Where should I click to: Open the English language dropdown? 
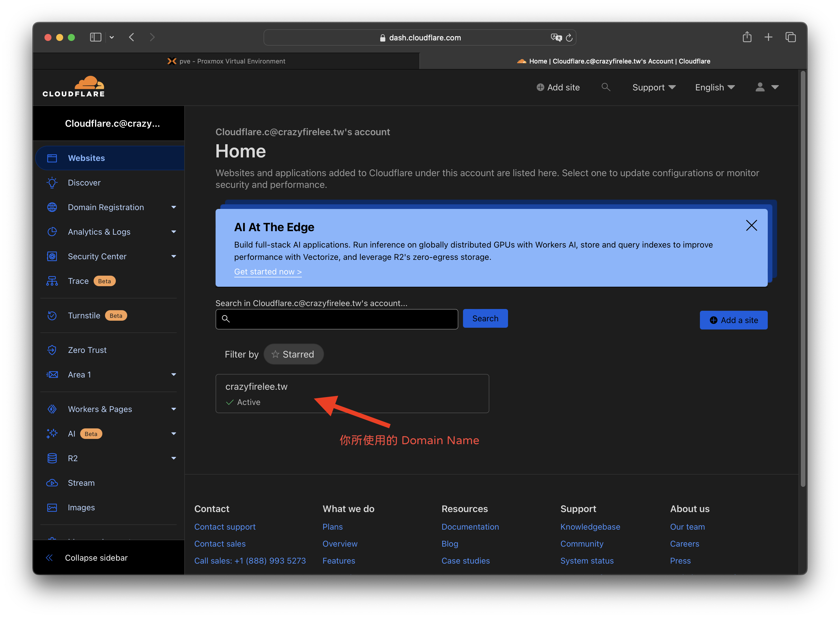pos(715,87)
